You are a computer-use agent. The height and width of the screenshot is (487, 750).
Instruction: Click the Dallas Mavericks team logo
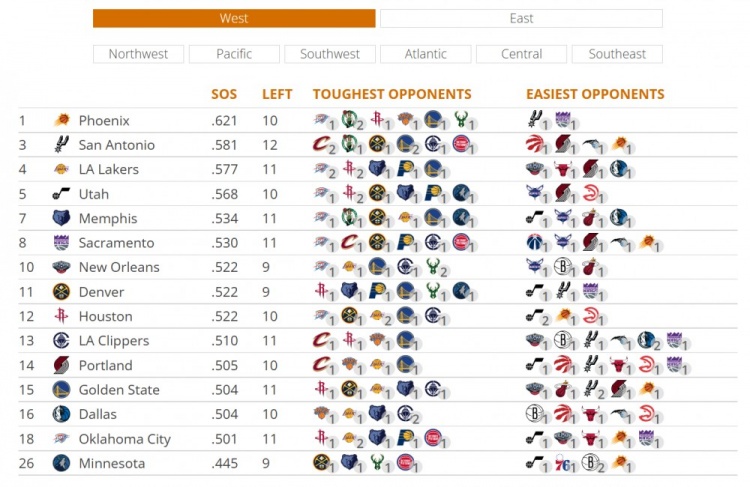click(61, 414)
